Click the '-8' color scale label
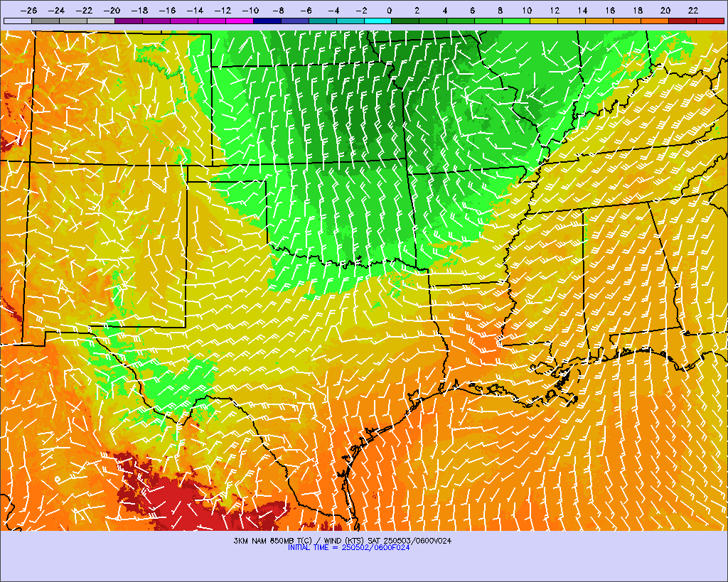 tap(278, 11)
